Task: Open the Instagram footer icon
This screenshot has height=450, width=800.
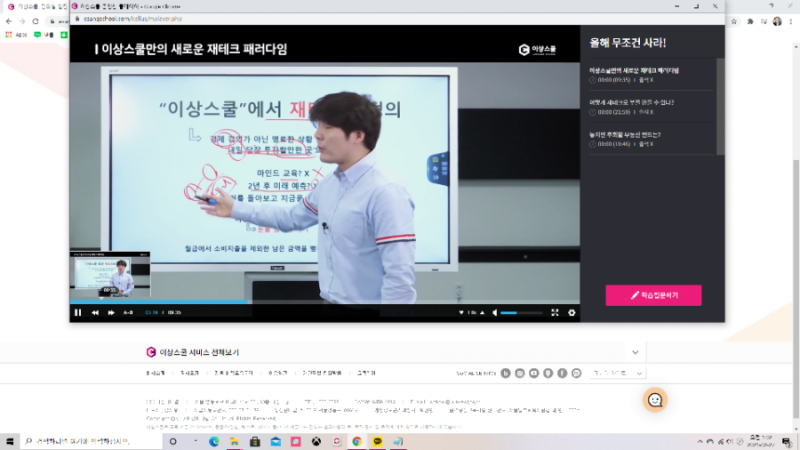Action: tap(520, 373)
